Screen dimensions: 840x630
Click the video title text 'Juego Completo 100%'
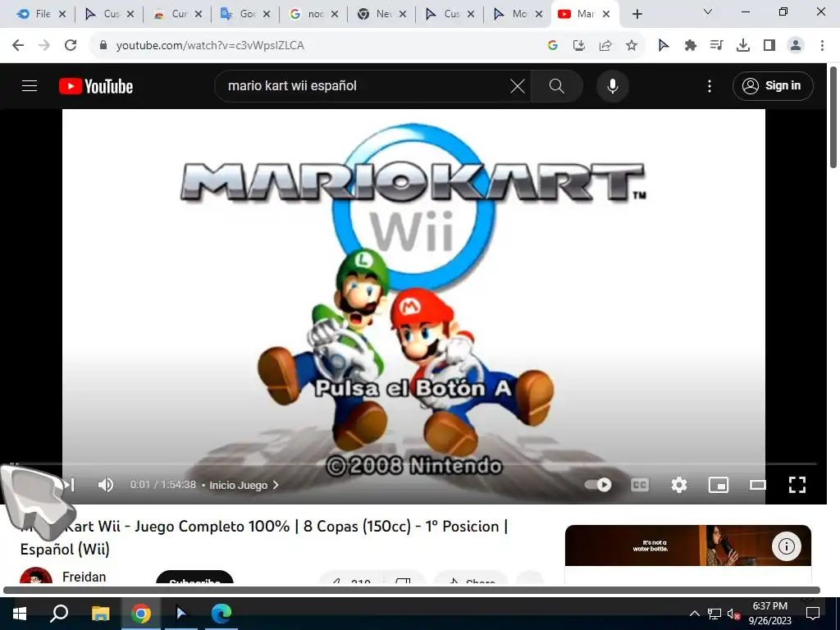point(212,527)
